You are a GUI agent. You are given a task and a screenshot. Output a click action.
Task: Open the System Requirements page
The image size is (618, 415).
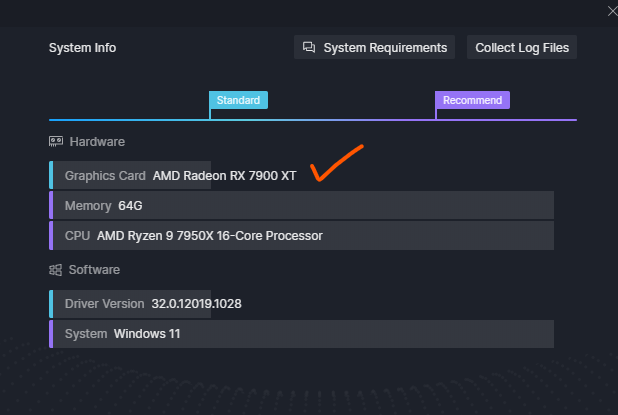(374, 47)
